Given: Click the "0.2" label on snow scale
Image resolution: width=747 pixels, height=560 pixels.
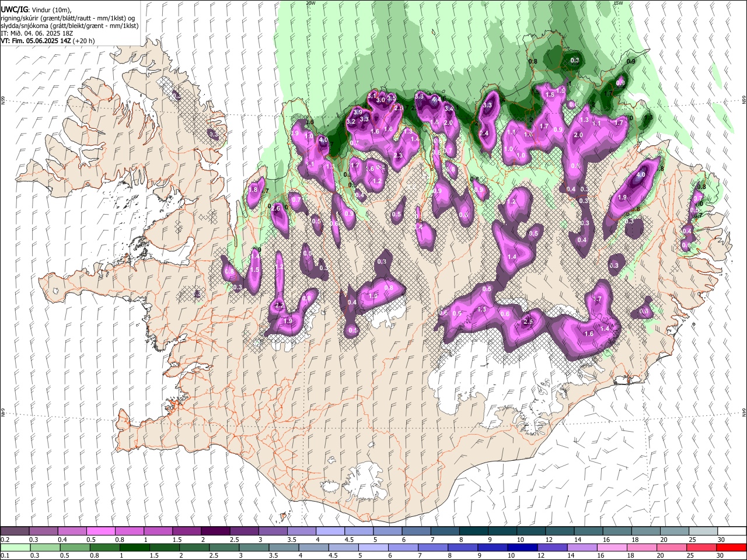Looking at the screenshot, I should click(x=5, y=540).
